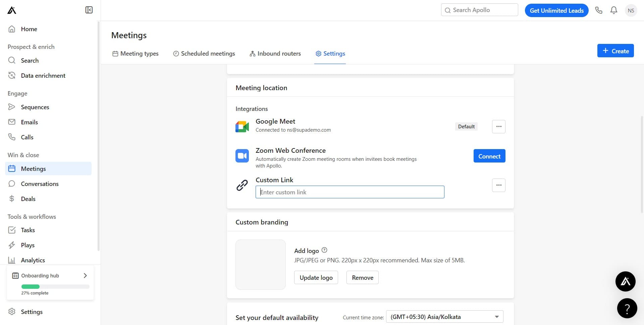Switch to the Meeting types tab
Screen dimensions: 644x325
[136, 54]
